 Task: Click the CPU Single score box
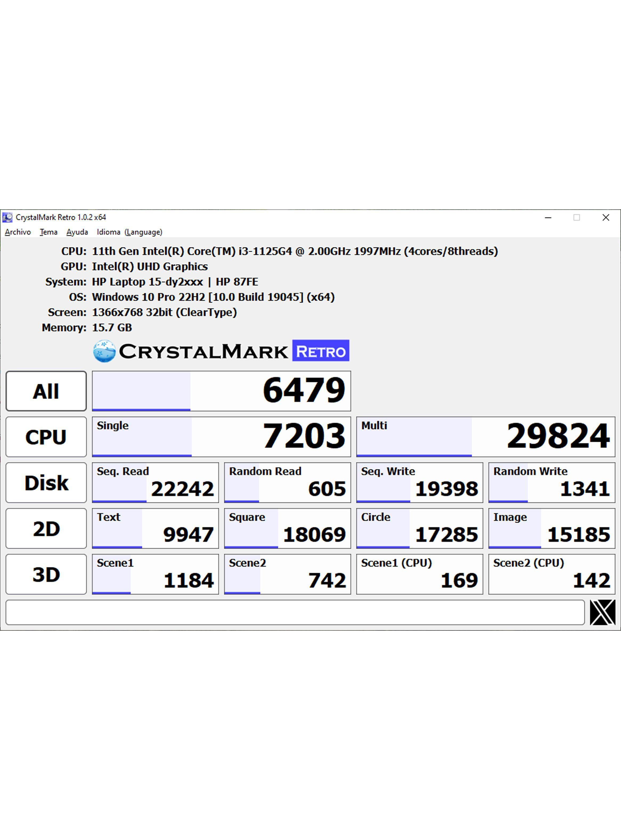[221, 437]
